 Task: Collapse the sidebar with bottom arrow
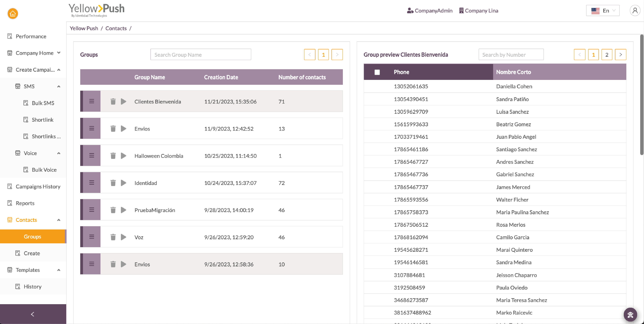(33, 314)
